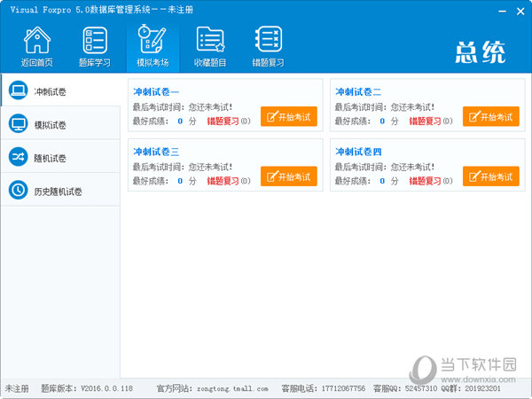The image size is (532, 399).
Task: Open 收藏题目 folder star icon
Action: coord(210,39)
